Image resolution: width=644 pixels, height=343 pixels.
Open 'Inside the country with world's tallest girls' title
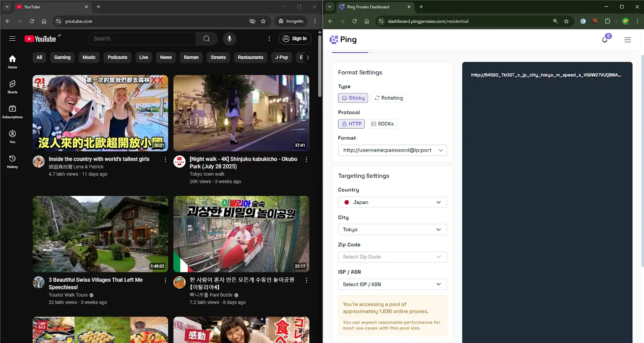[99, 159]
